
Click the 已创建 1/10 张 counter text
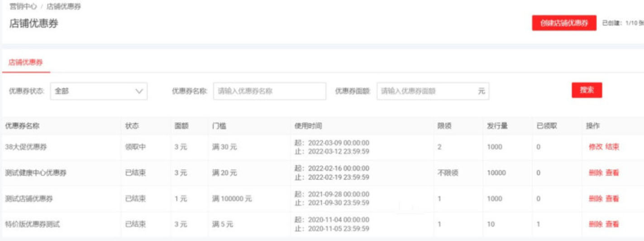(623, 23)
